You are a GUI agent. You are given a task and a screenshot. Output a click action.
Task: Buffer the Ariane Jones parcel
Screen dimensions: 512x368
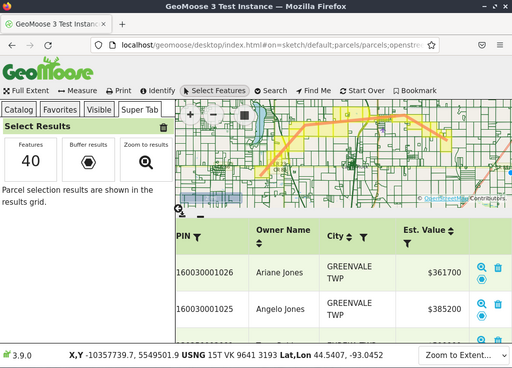[x=481, y=279]
